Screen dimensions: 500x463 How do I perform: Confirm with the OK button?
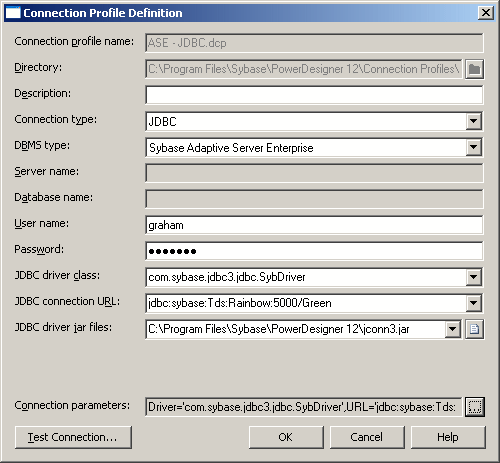(286, 437)
